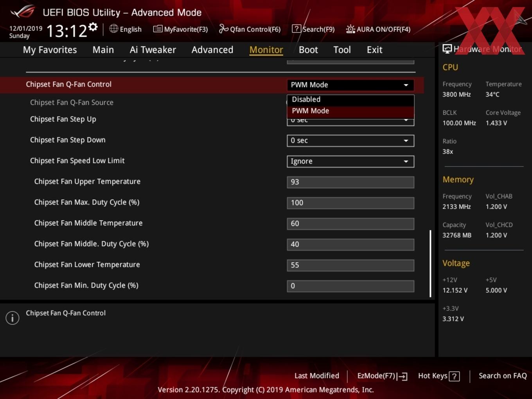Select Chipset Fan Q-Fan Control row label
The width and height of the screenshot is (532, 399).
pyautogui.click(x=69, y=84)
